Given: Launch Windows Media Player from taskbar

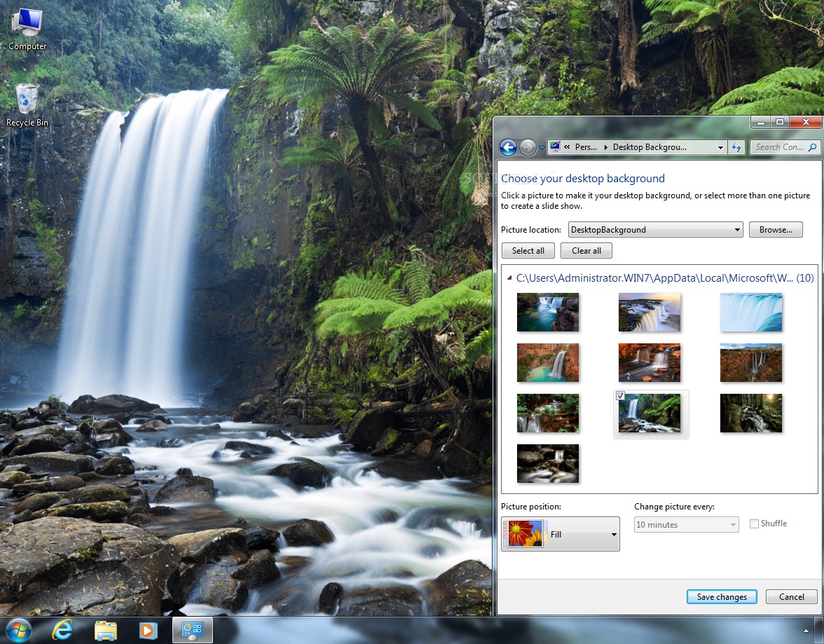Looking at the screenshot, I should click(x=149, y=630).
